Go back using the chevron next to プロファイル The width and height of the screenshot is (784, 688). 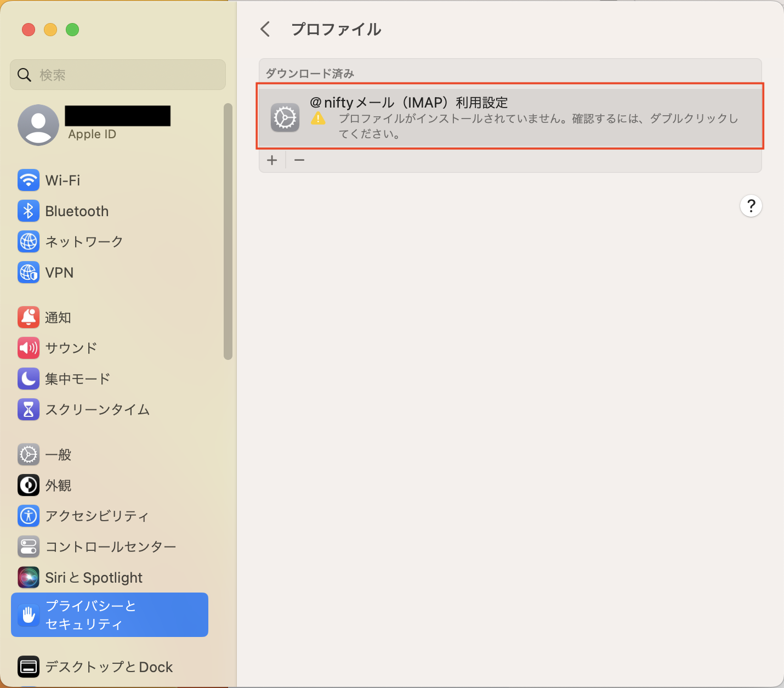(265, 29)
